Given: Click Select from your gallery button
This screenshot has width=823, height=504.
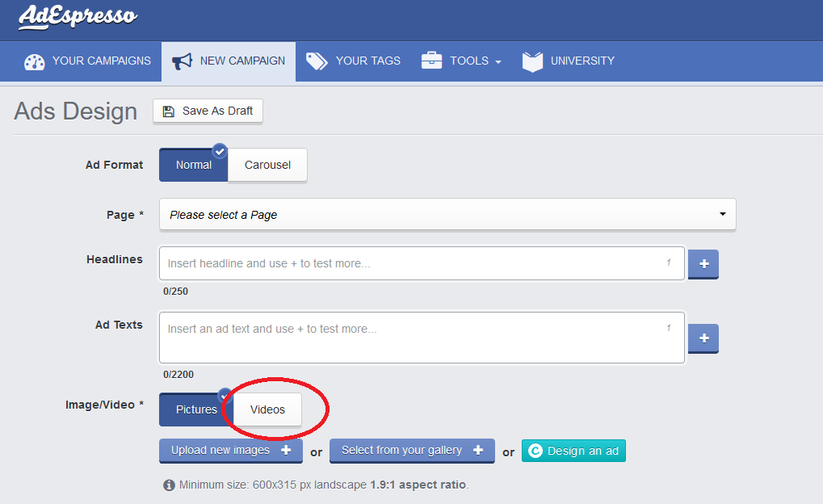Looking at the screenshot, I should click(x=411, y=451).
